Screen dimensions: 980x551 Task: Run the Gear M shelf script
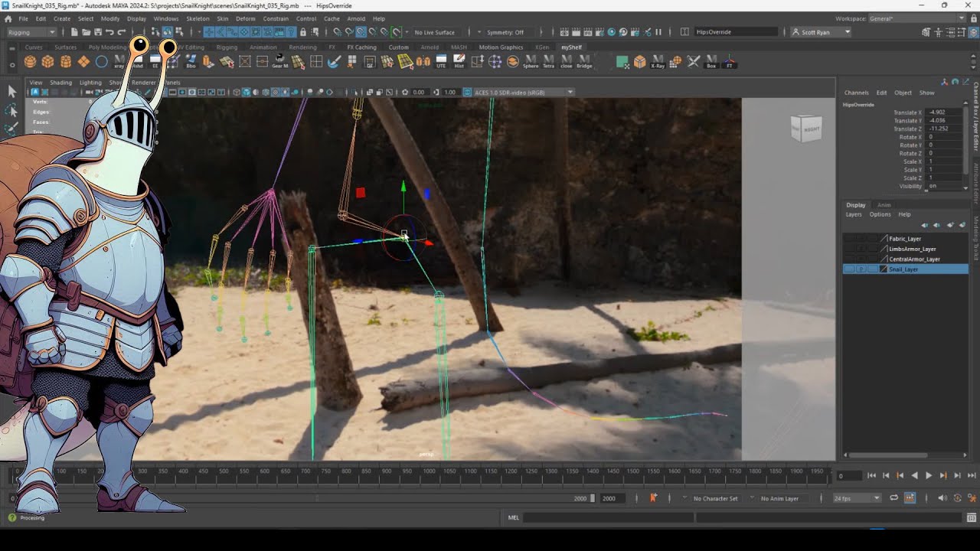tap(279, 62)
